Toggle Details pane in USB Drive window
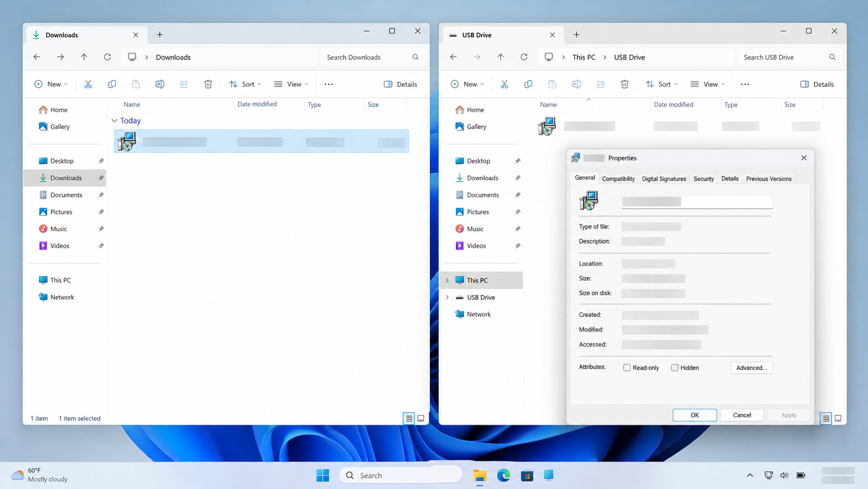Image resolution: width=868 pixels, height=489 pixels. (817, 84)
